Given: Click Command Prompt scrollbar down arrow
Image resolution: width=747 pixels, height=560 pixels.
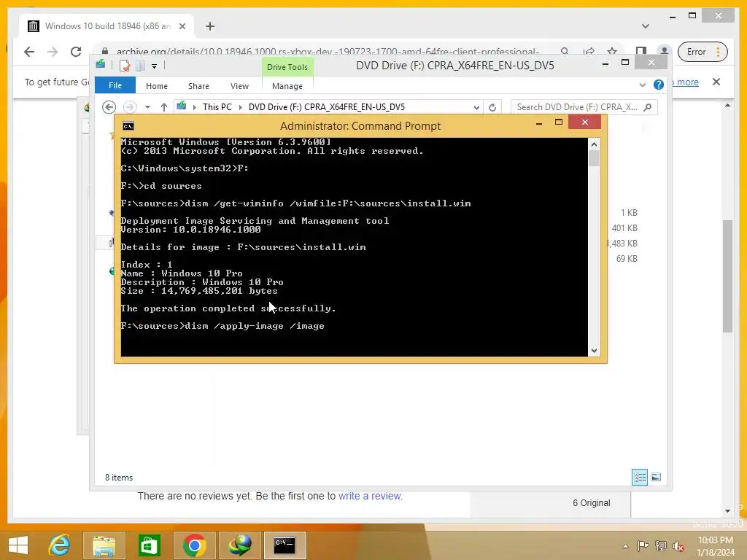Looking at the screenshot, I should pos(594,351).
